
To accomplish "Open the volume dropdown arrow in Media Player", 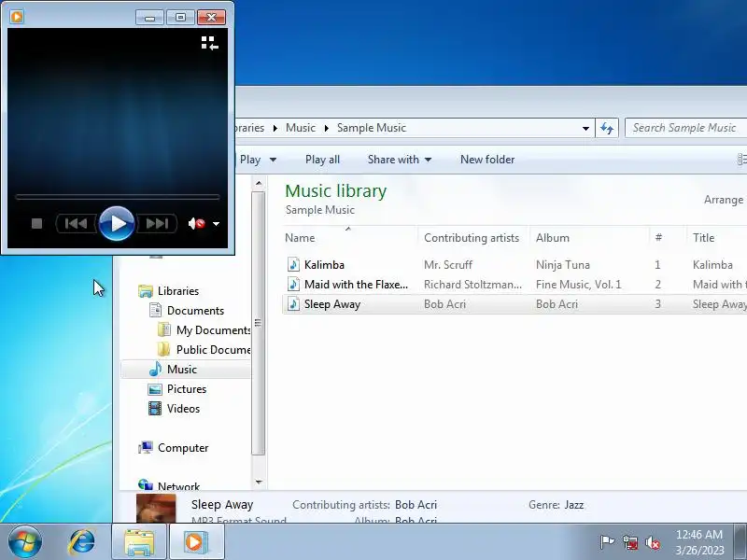I will click(216, 224).
